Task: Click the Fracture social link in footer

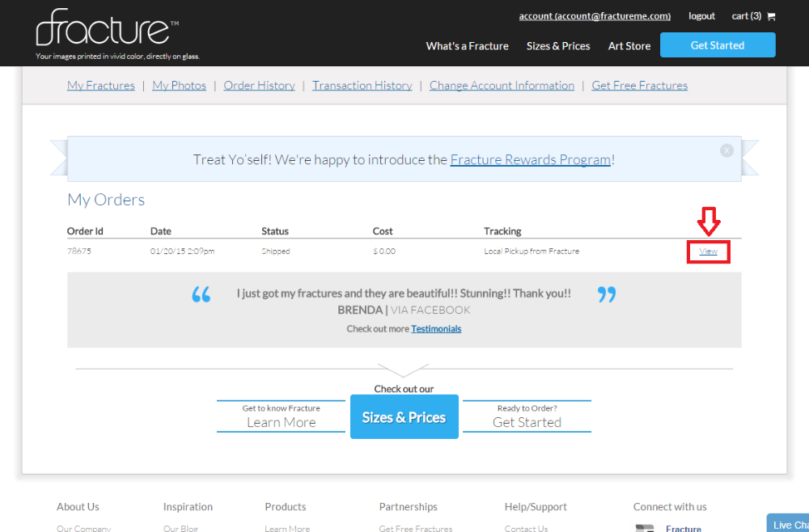Action: pyautogui.click(x=683, y=529)
